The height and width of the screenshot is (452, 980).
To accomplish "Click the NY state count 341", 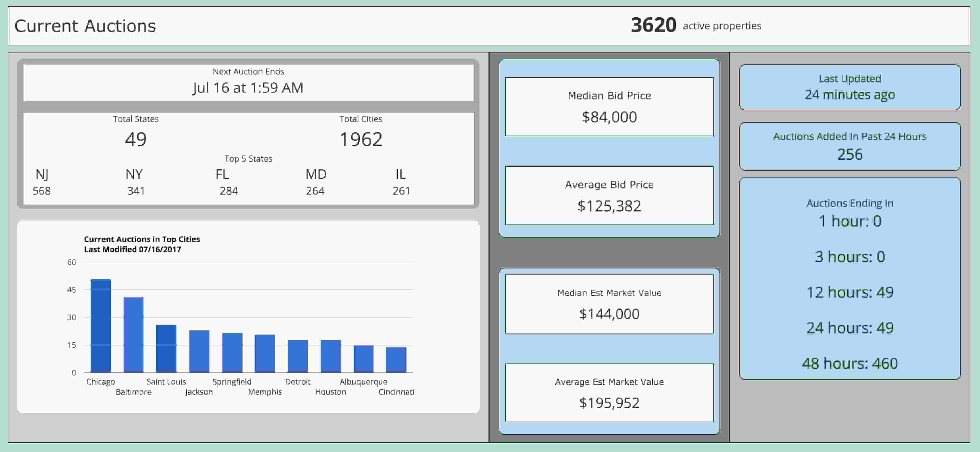I will pos(136,191).
